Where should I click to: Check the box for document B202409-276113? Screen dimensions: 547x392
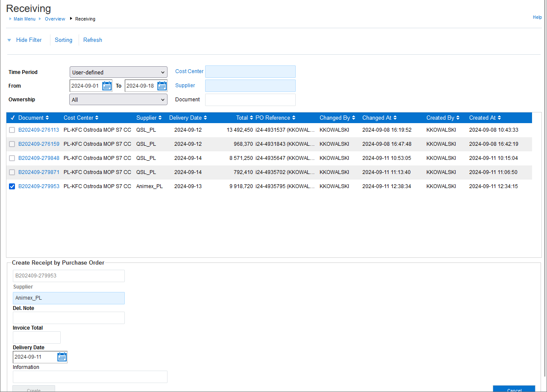point(12,130)
